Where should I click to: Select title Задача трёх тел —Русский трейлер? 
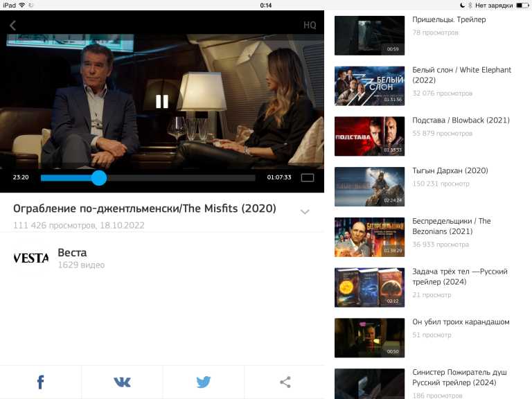pos(460,276)
